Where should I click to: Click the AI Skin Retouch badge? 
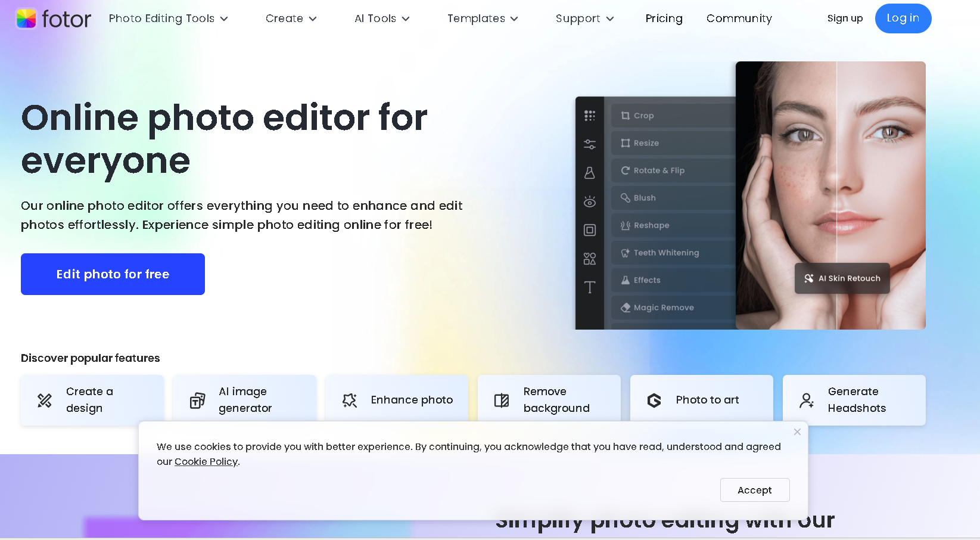(842, 278)
